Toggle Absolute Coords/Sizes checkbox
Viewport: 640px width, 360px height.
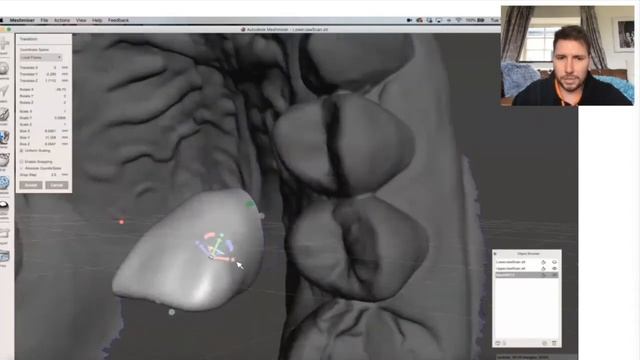tap(22, 168)
